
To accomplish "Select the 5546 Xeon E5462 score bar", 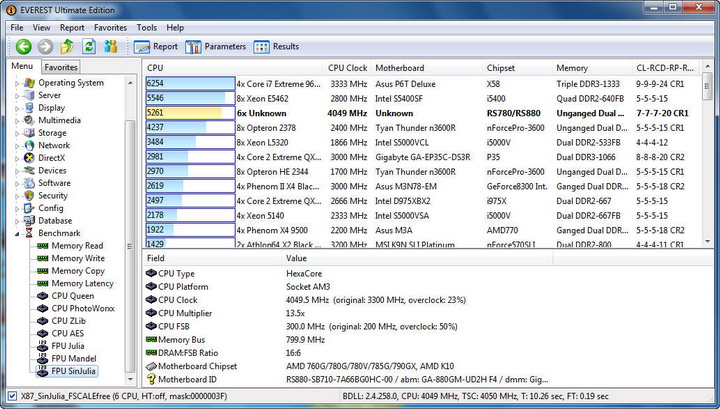I will pos(190,98).
